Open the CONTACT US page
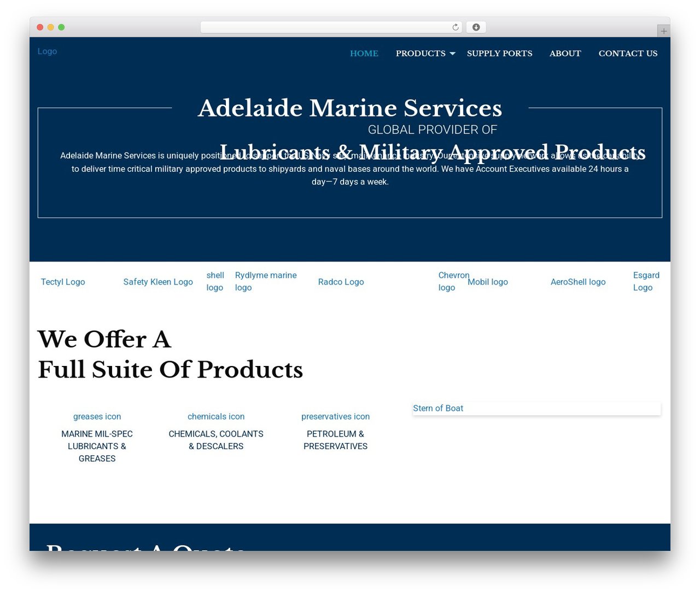Screen dimensions: 700x593 [628, 54]
